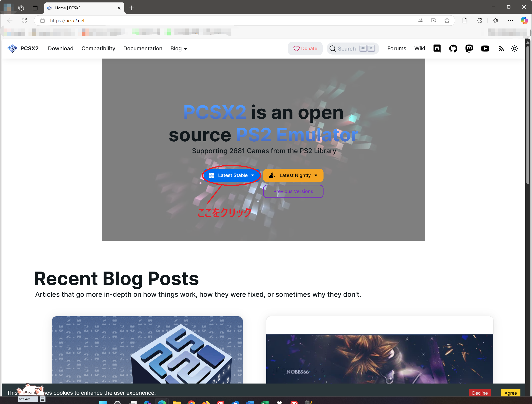Click the Donate heart button
Screen dimensions: 532x404
(x=305, y=49)
